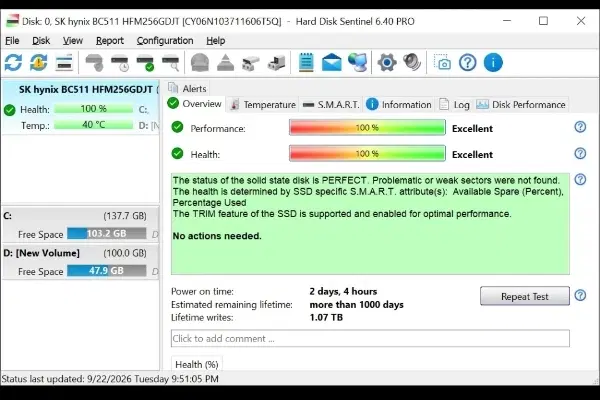The width and height of the screenshot is (600, 400).
Task: Click the speaker sound toolbar icon
Action: pyautogui.click(x=412, y=62)
